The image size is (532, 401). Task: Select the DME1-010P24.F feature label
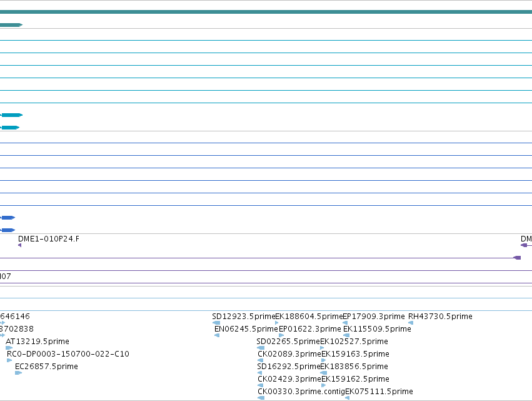(x=49, y=239)
